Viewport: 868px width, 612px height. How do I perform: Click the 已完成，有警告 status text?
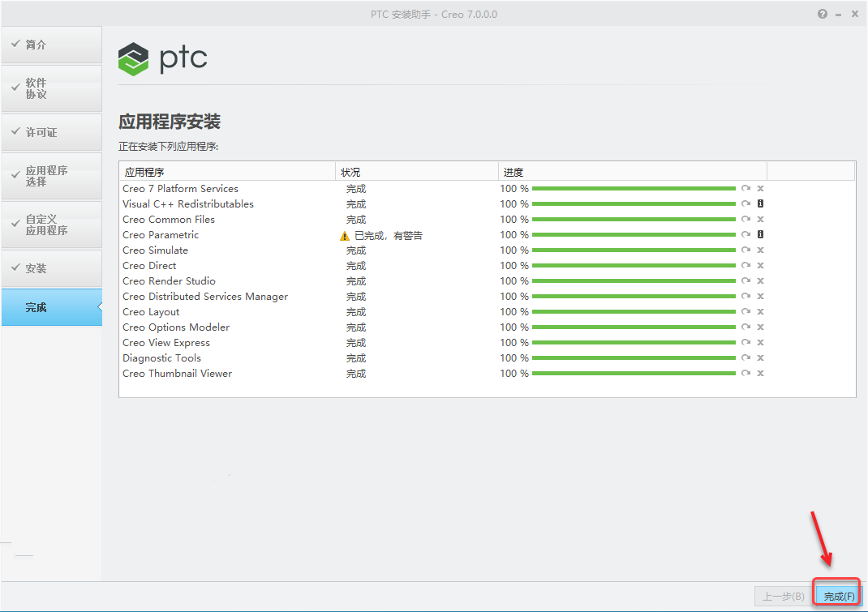[x=389, y=236]
